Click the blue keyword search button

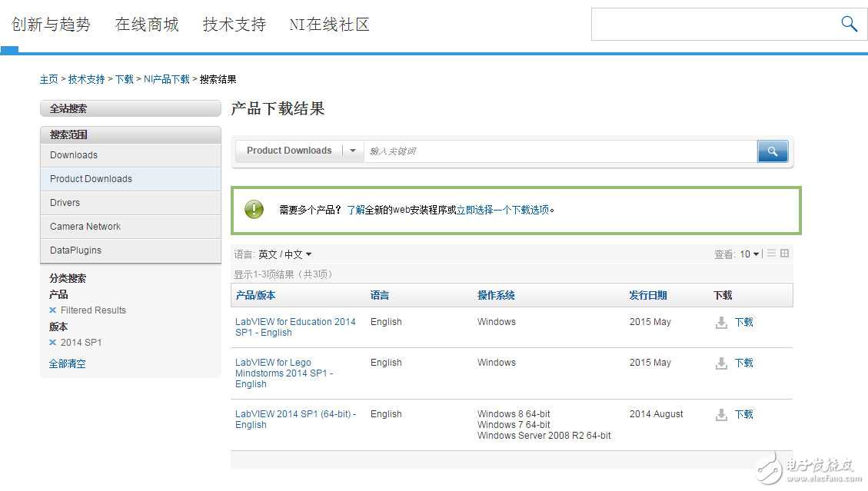pyautogui.click(x=772, y=151)
